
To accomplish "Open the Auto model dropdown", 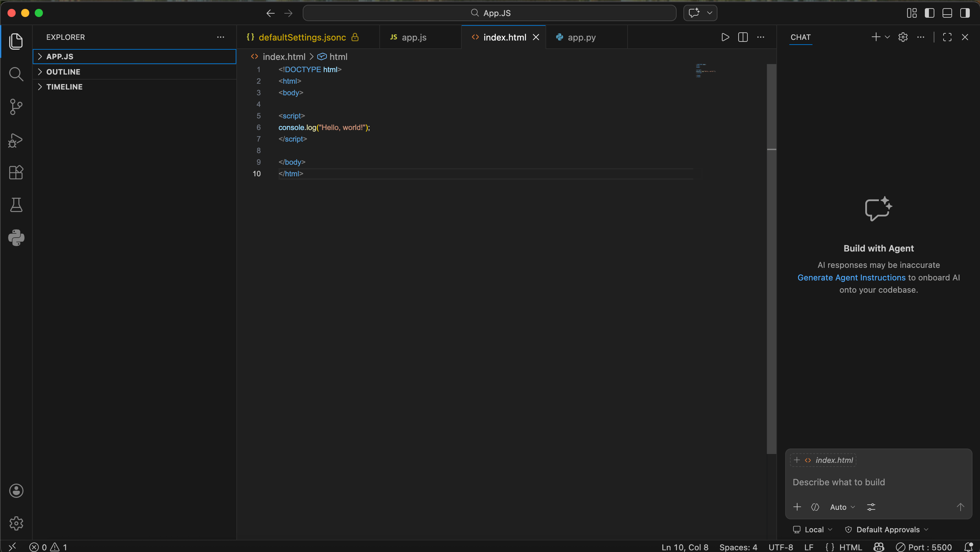I will click(x=842, y=507).
